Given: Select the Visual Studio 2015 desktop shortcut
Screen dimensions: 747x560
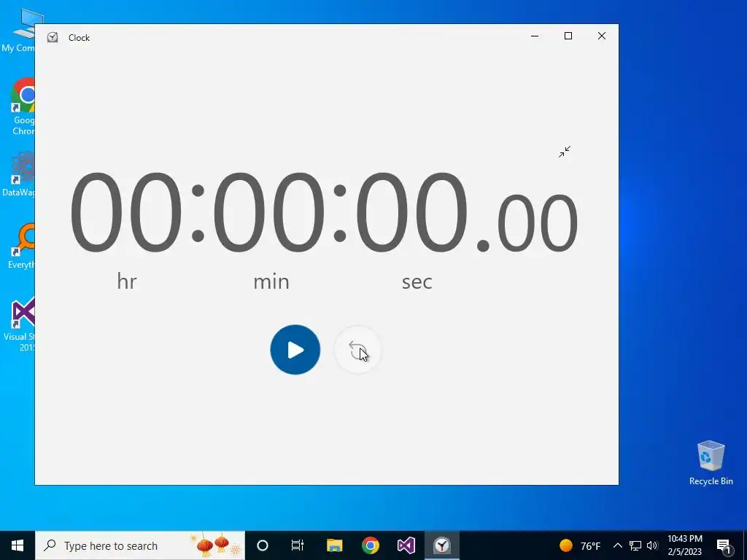Looking at the screenshot, I should pyautogui.click(x=20, y=324).
